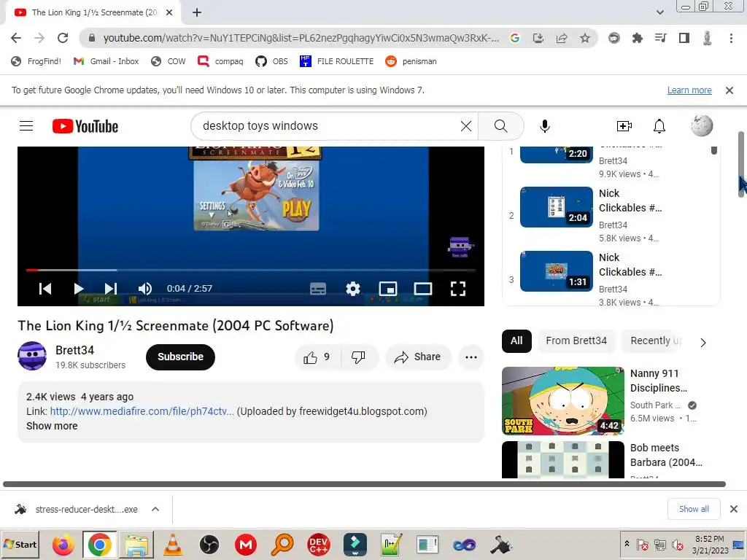Skip to next video in playlist
Screen dimensions: 747x560
(x=111, y=289)
